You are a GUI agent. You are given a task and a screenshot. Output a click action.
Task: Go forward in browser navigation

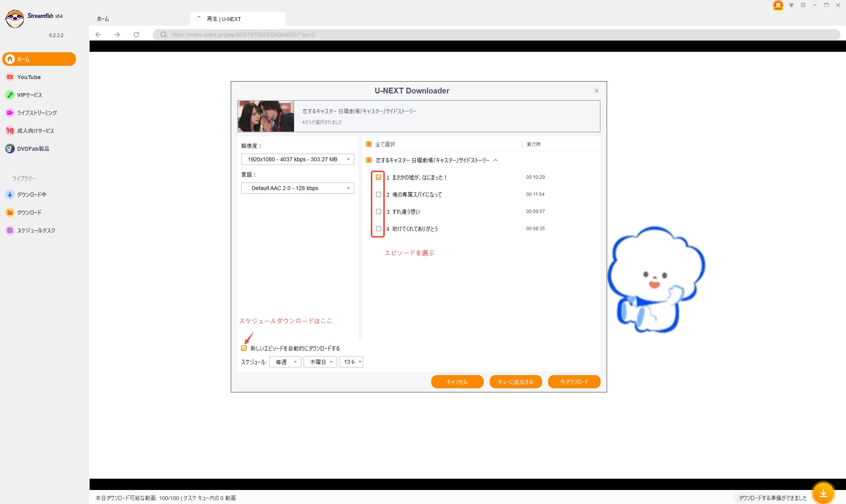tap(117, 35)
